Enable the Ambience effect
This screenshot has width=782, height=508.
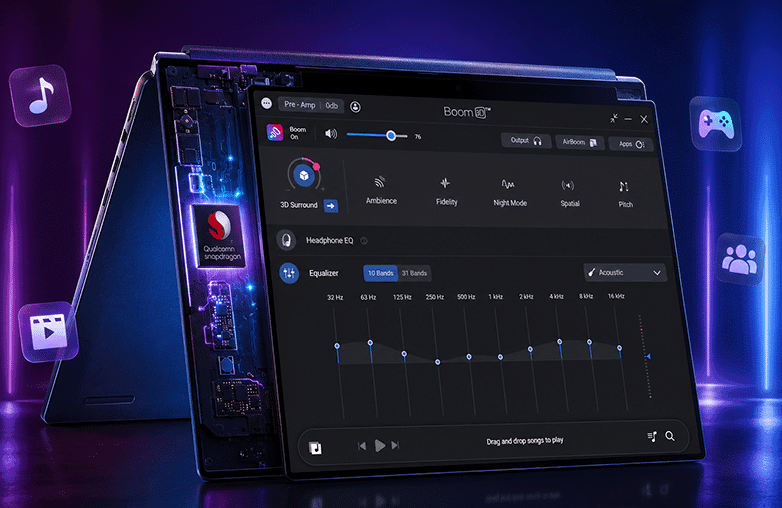point(381,189)
